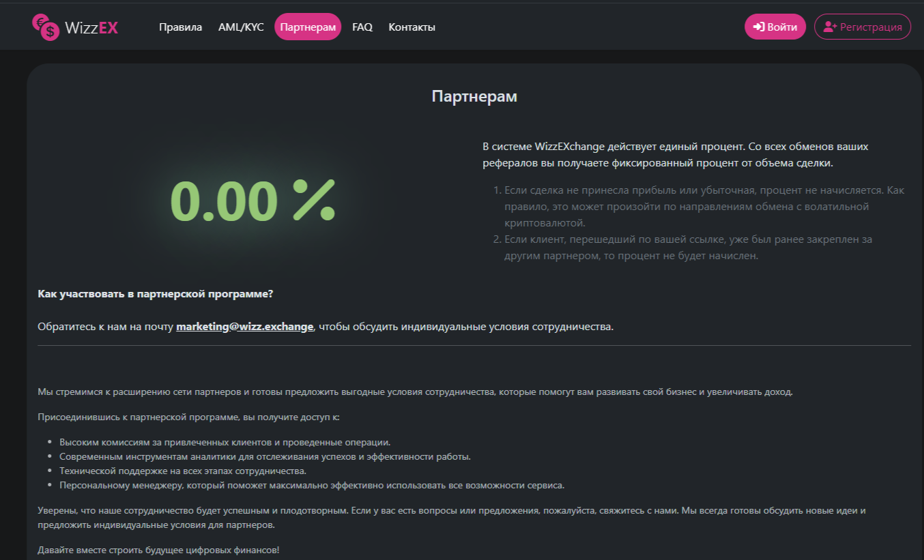
Task: Click the Войти login button
Action: (x=775, y=27)
